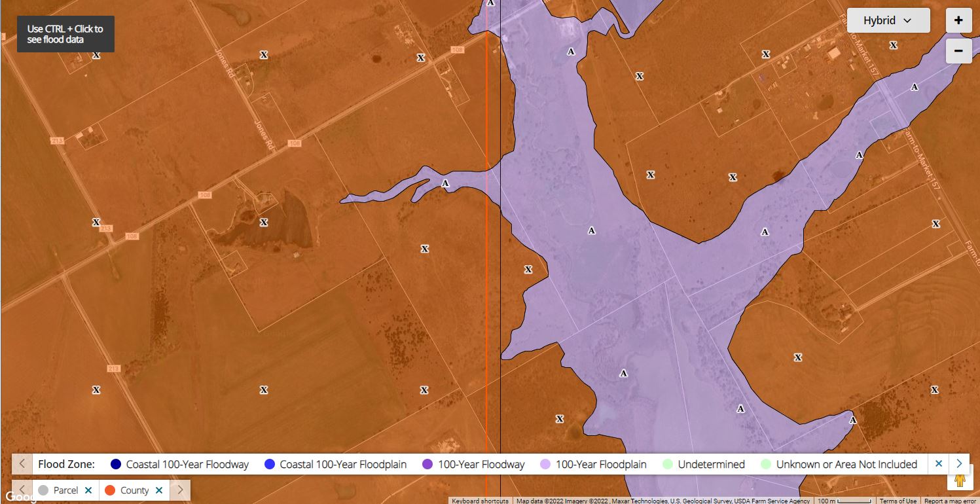The height and width of the screenshot is (504, 980).
Task: Open Keyboard shortcuts from map footer
Action: (480, 501)
